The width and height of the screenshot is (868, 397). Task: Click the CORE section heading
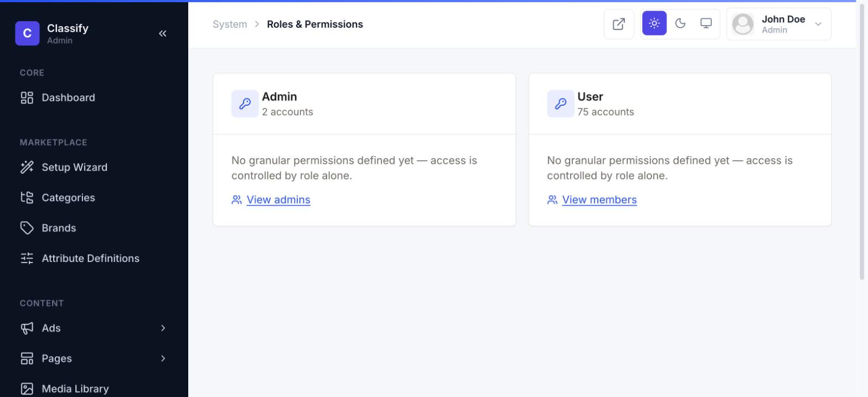point(32,73)
